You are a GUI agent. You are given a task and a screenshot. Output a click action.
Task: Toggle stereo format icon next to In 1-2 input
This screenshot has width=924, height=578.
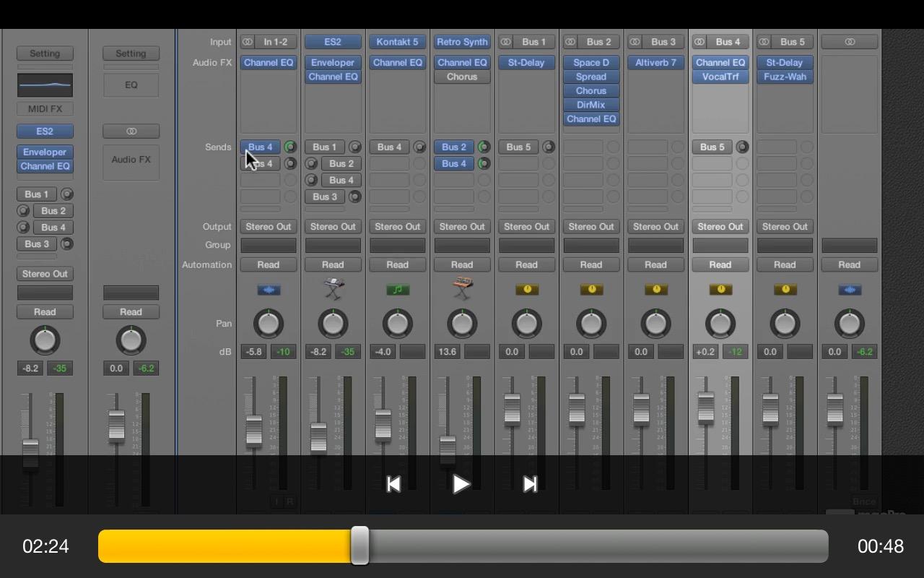[x=248, y=42]
